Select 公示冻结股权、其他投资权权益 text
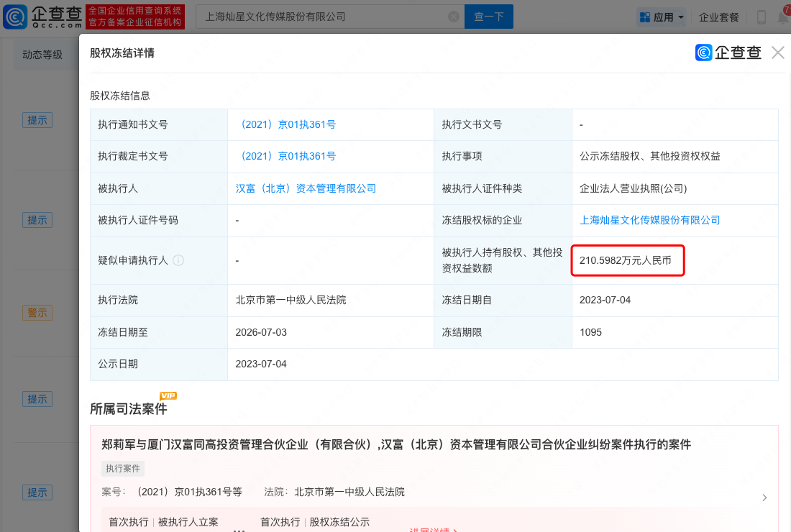This screenshot has height=532, width=791. point(650,156)
